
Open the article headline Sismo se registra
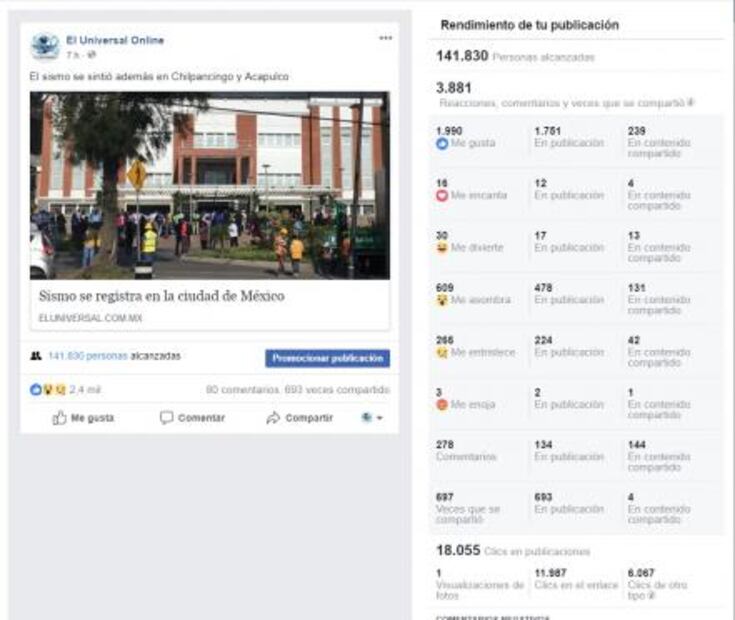161,296
